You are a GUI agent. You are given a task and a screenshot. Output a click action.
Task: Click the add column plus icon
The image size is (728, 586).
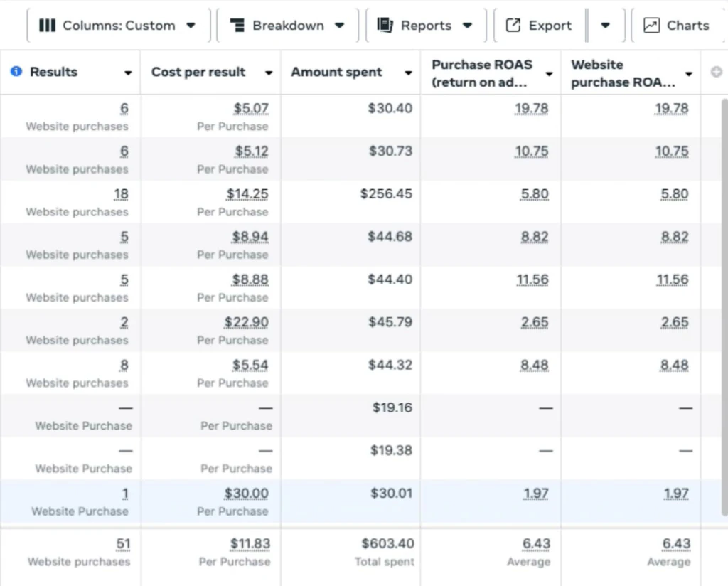click(x=717, y=72)
